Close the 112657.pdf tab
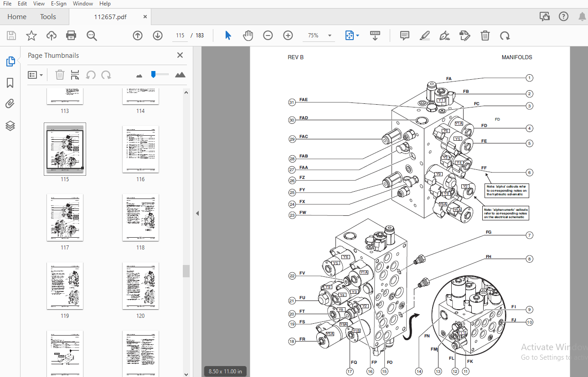The height and width of the screenshot is (377, 588). pyautogui.click(x=145, y=16)
